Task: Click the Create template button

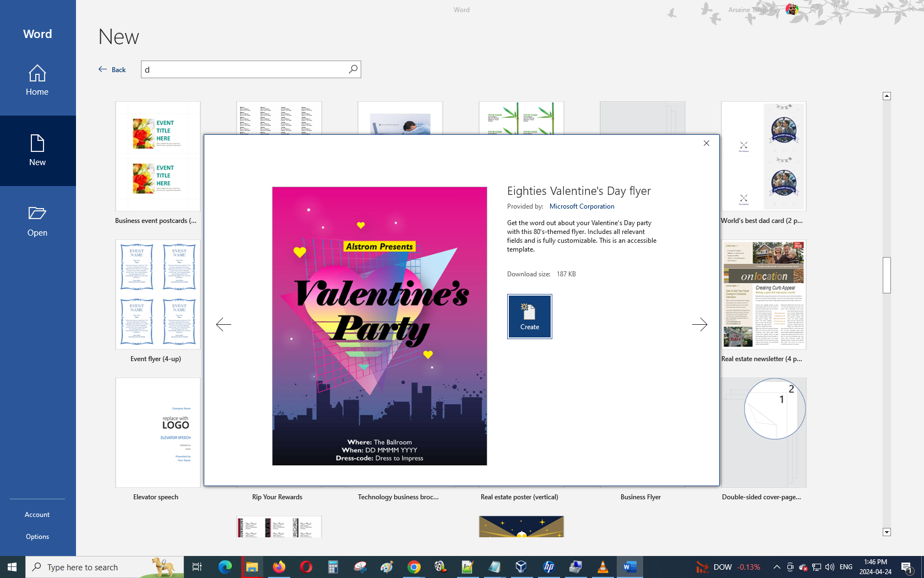Action: (x=529, y=317)
